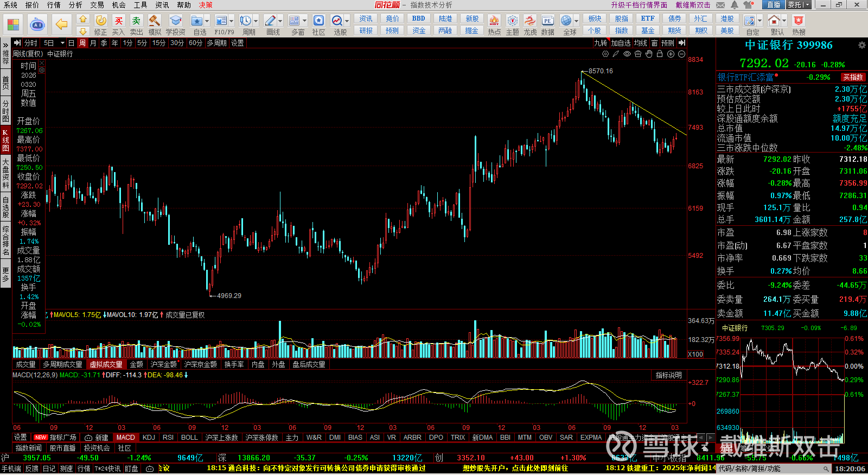Toggle the eye visibility icon on chart

[x=627, y=54]
